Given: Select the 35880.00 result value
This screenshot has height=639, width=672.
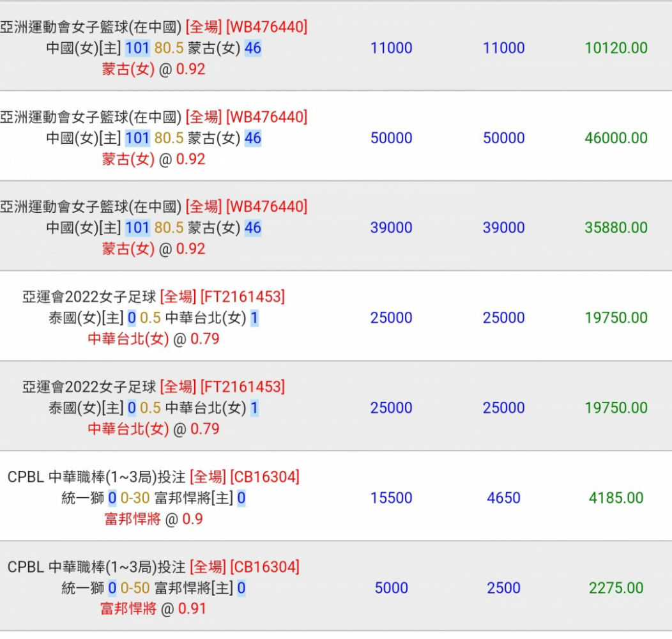Looking at the screenshot, I should point(616,227).
